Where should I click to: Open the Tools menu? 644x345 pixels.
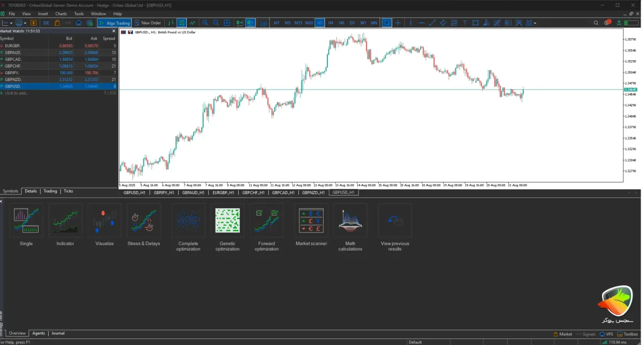coord(79,13)
